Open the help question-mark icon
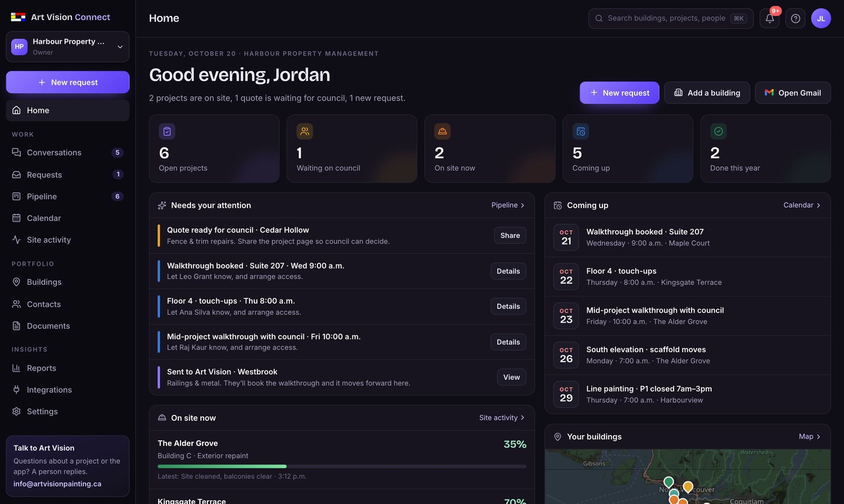Image resolution: width=844 pixels, height=504 pixels. [x=795, y=18]
